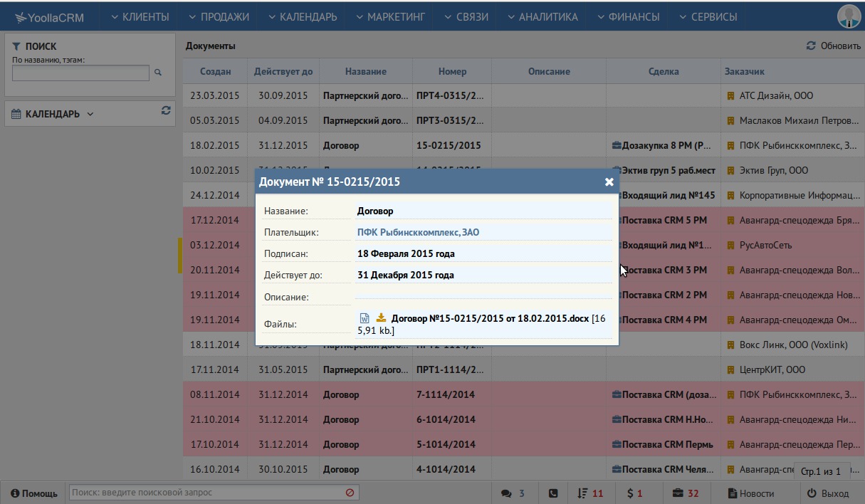This screenshot has height=504, width=865.
Task: Open the tasks counter showing 11
Action: click(590, 493)
